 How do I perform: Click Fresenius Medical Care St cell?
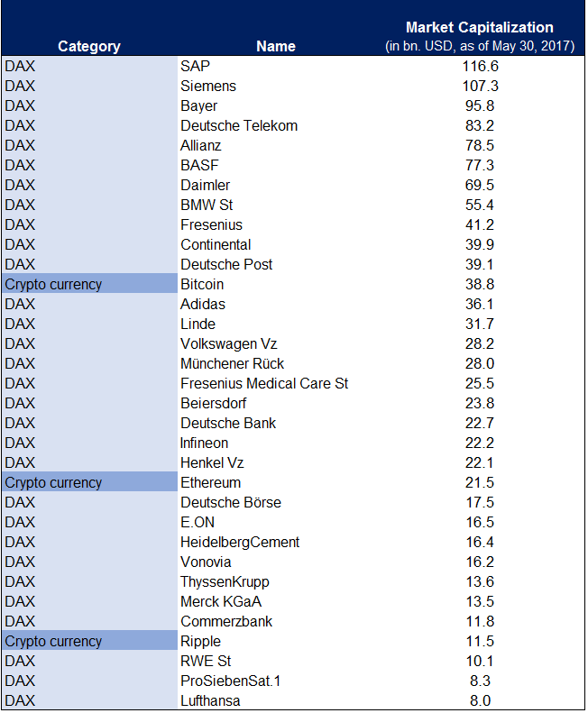[264, 384]
